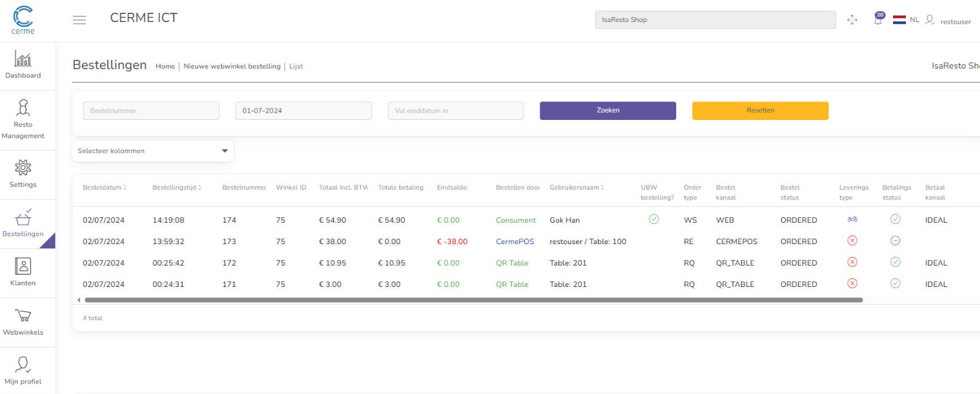Click the Winkel ID column header
This screenshot has height=394, width=980.
point(291,187)
